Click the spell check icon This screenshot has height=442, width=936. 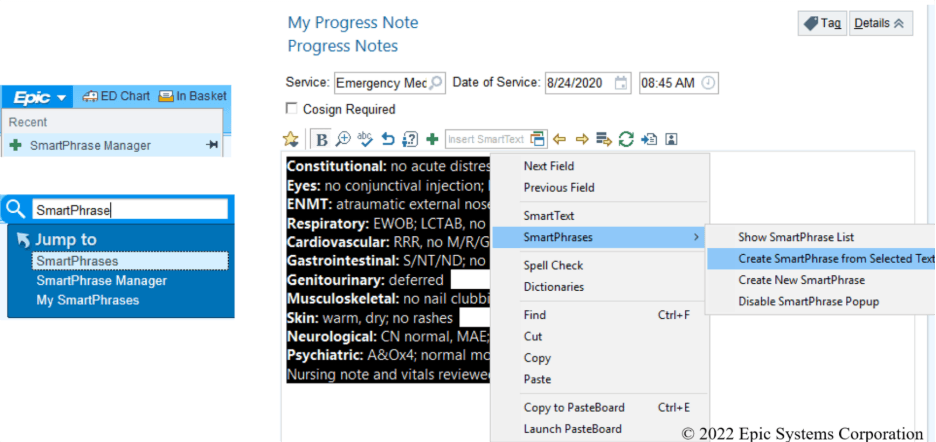(365, 139)
